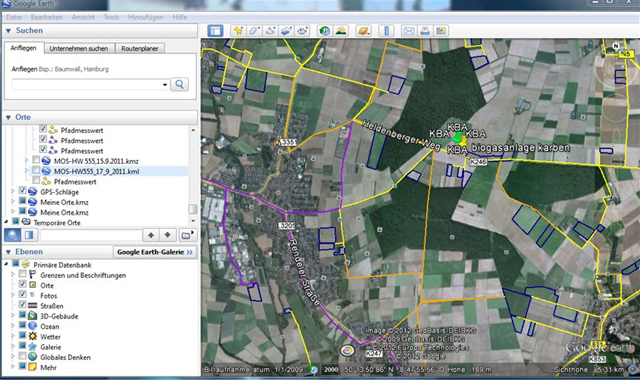Switch to the Routenplaner tab

tap(140, 49)
